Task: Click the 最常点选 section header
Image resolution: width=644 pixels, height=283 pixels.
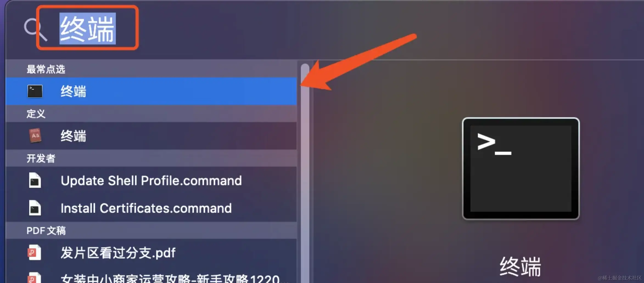Action: (x=46, y=69)
